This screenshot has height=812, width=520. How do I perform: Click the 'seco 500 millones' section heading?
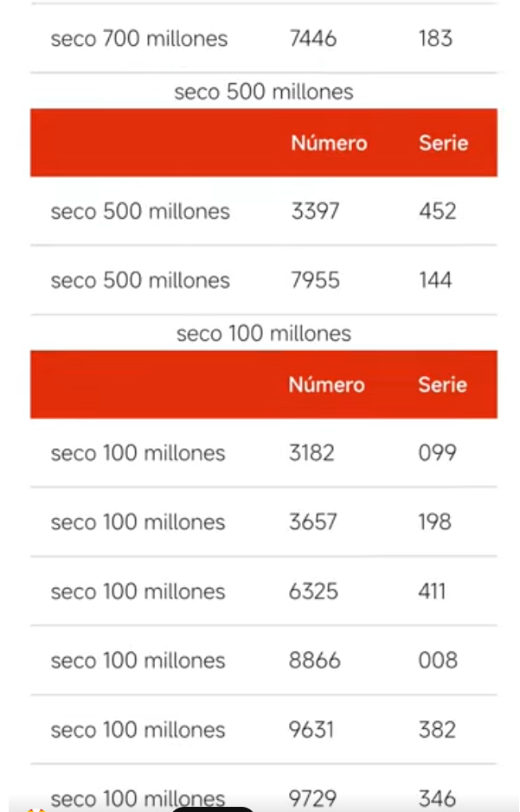(x=264, y=92)
